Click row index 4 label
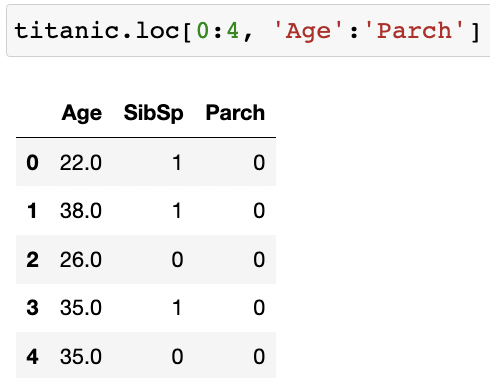490x378 pixels. click(x=32, y=356)
